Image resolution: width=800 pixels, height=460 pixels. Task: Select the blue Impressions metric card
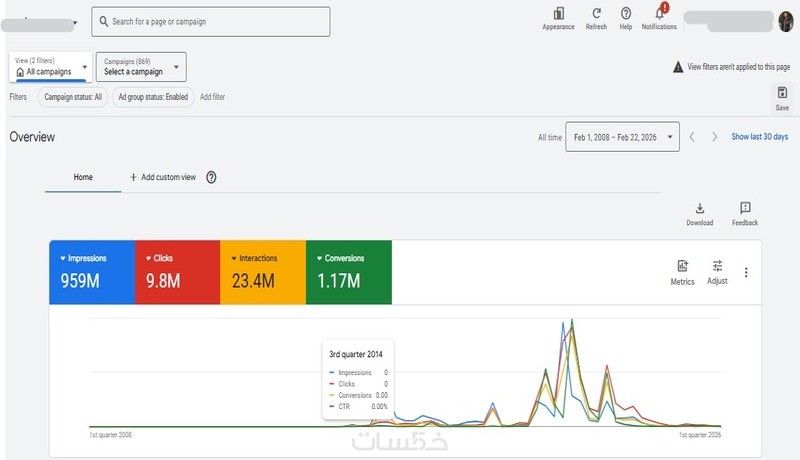tap(91, 272)
